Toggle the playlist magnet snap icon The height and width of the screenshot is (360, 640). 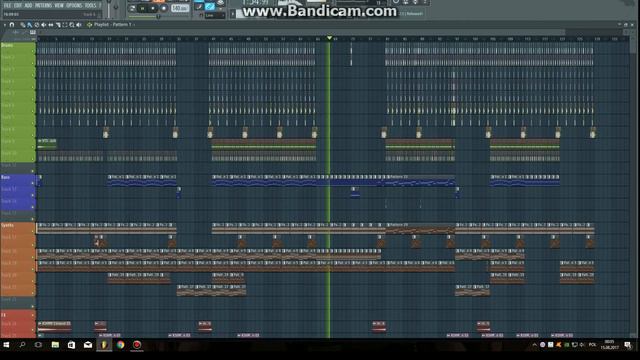pos(12,25)
